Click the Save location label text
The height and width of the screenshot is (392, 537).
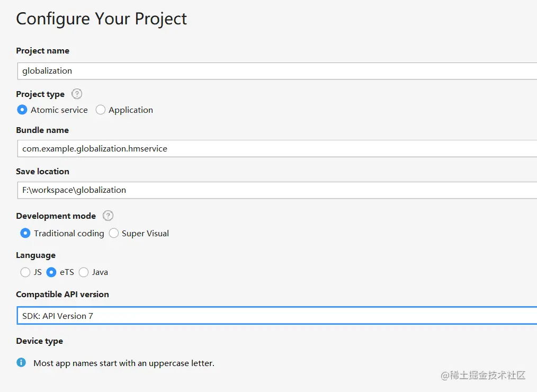coord(42,172)
